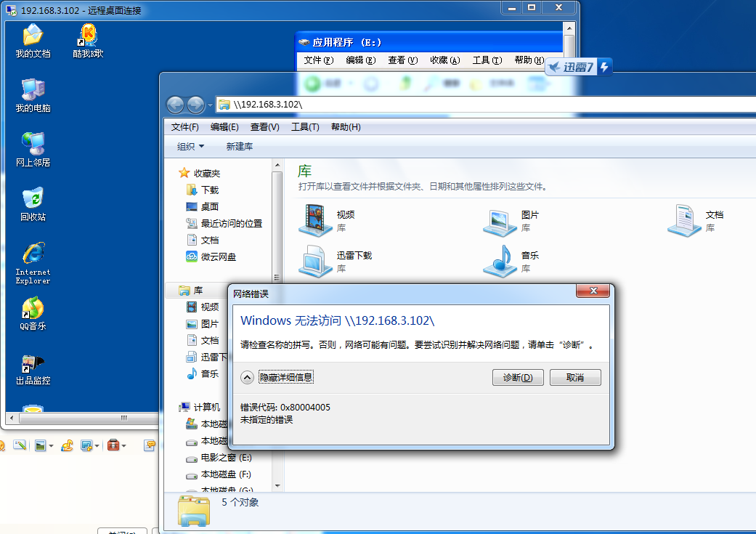Image resolution: width=756 pixels, height=534 pixels.
Task: Open 收藏(A) menu in remote 应用程序 window
Action: 445,60
